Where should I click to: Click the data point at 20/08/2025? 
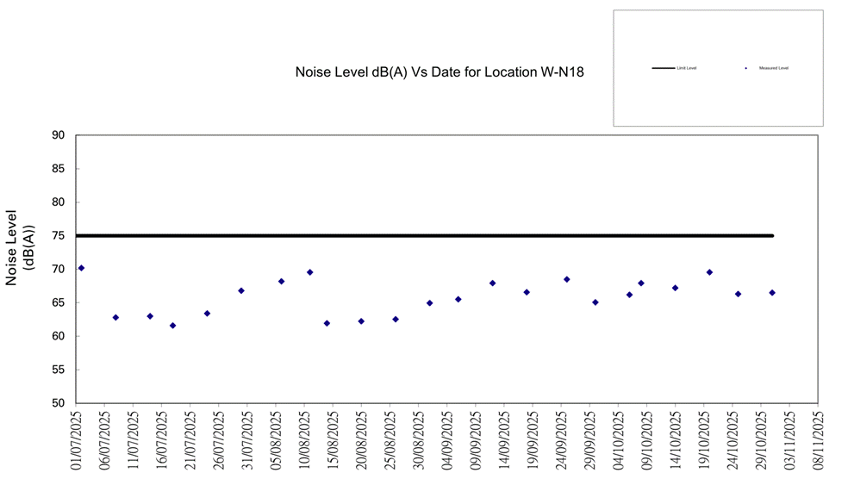361,321
